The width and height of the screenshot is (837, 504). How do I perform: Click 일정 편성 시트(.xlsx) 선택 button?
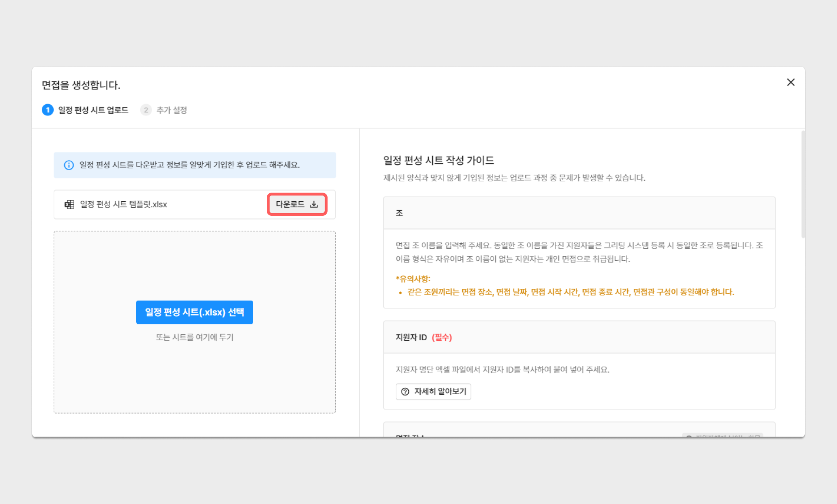click(x=195, y=312)
